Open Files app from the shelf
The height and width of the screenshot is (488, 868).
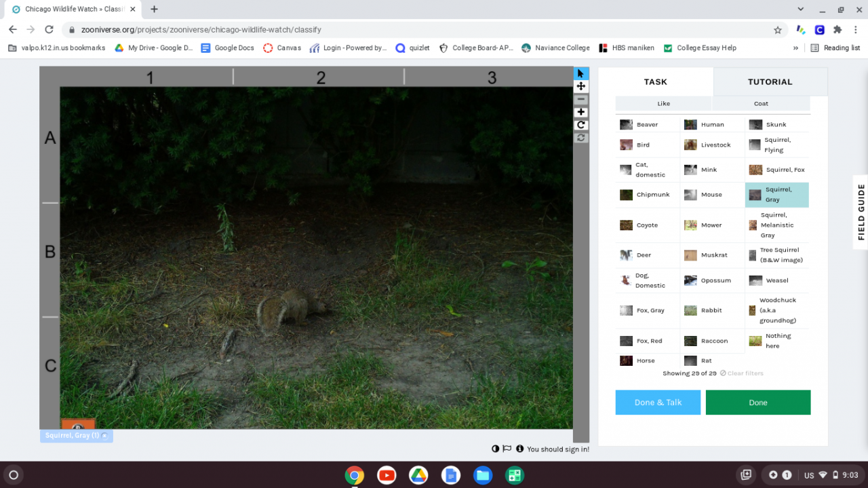(x=482, y=475)
